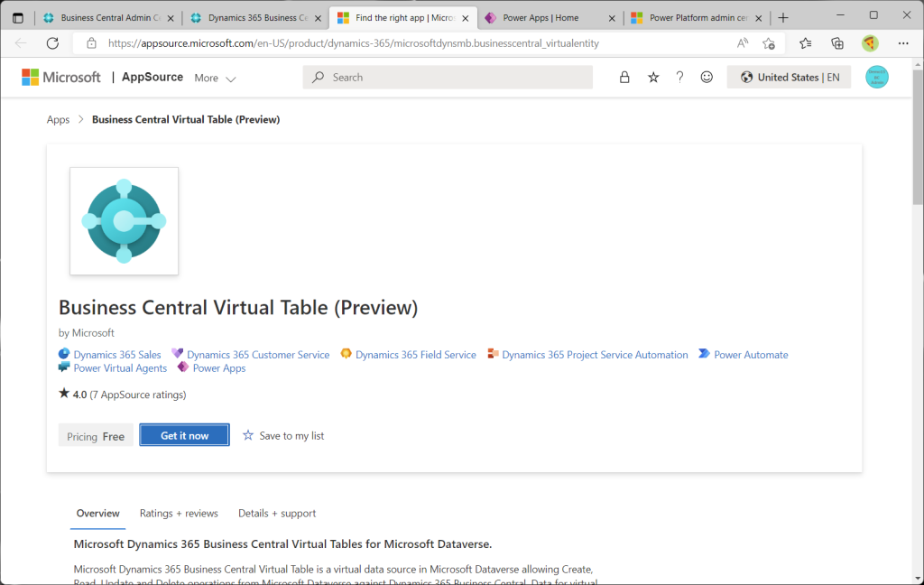Open Edge Settings and more ellipsis
This screenshot has height=585, width=924.
pyautogui.click(x=903, y=43)
